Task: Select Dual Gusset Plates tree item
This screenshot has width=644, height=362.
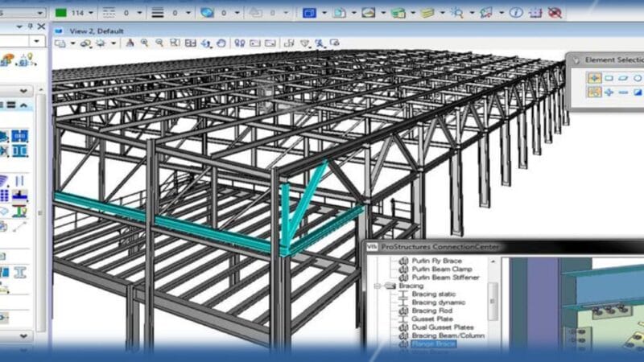Action: click(443, 327)
